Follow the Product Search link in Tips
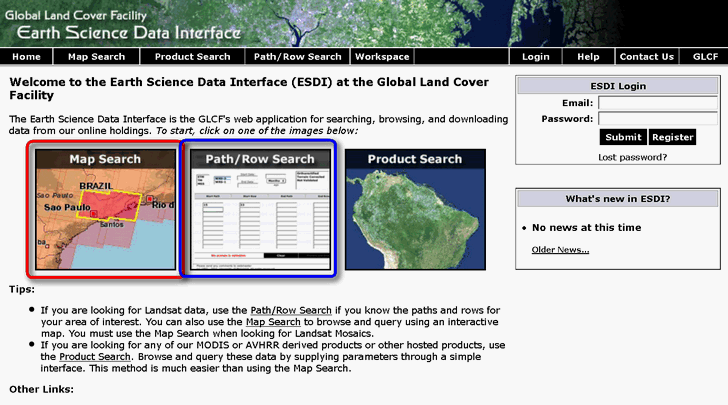The image size is (728, 405). (95, 357)
